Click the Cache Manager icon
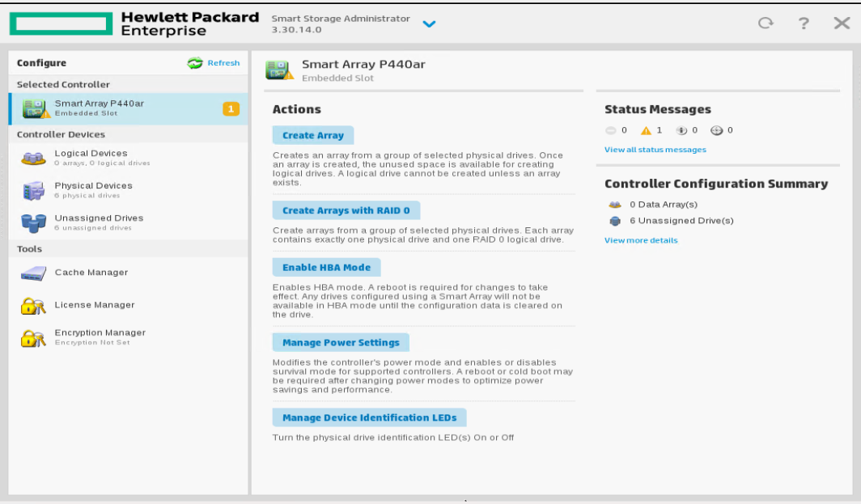The width and height of the screenshot is (861, 504). tap(33, 273)
